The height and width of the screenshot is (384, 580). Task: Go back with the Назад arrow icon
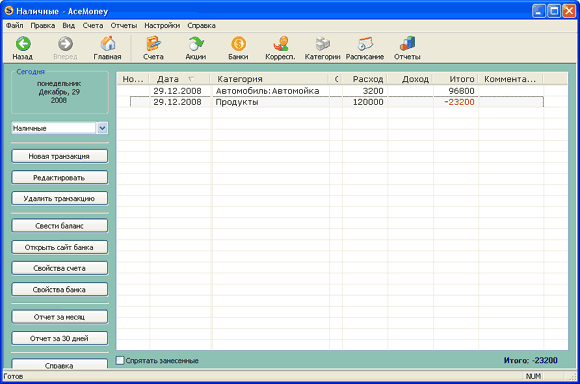(23, 44)
